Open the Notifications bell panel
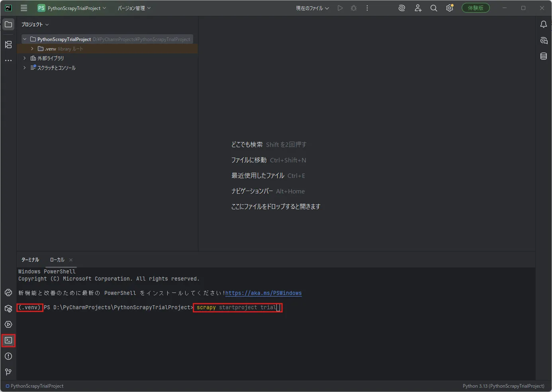This screenshot has height=392, width=552. tap(544, 24)
